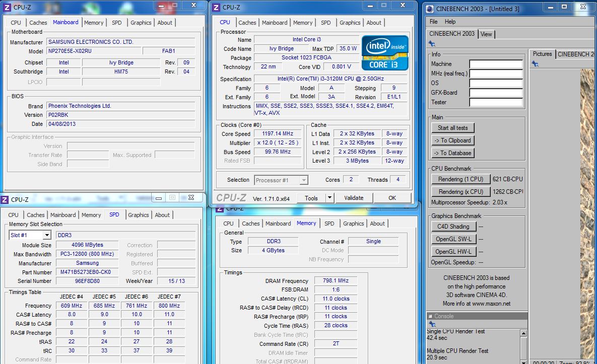Click the CPU-Z title icon of the processor window
This screenshot has width=597, height=364.
click(216, 7)
